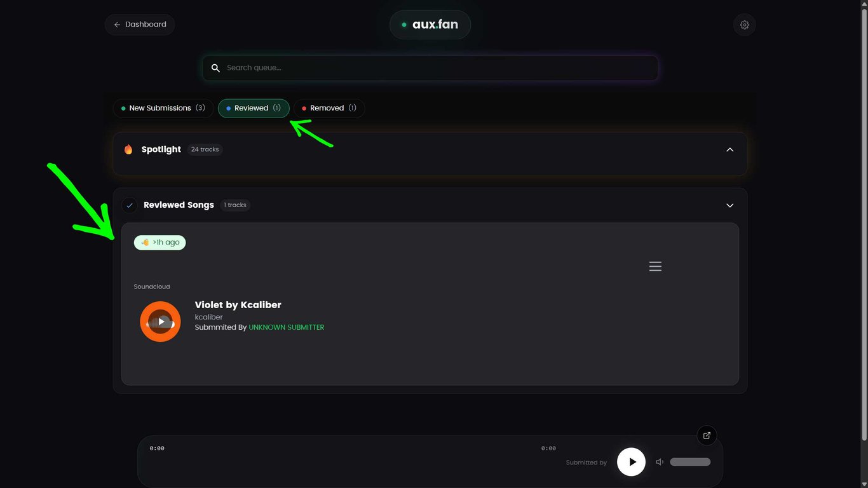Viewport: 868px width, 488px height.
Task: Click the search magnifier icon
Action: pyautogui.click(x=215, y=68)
